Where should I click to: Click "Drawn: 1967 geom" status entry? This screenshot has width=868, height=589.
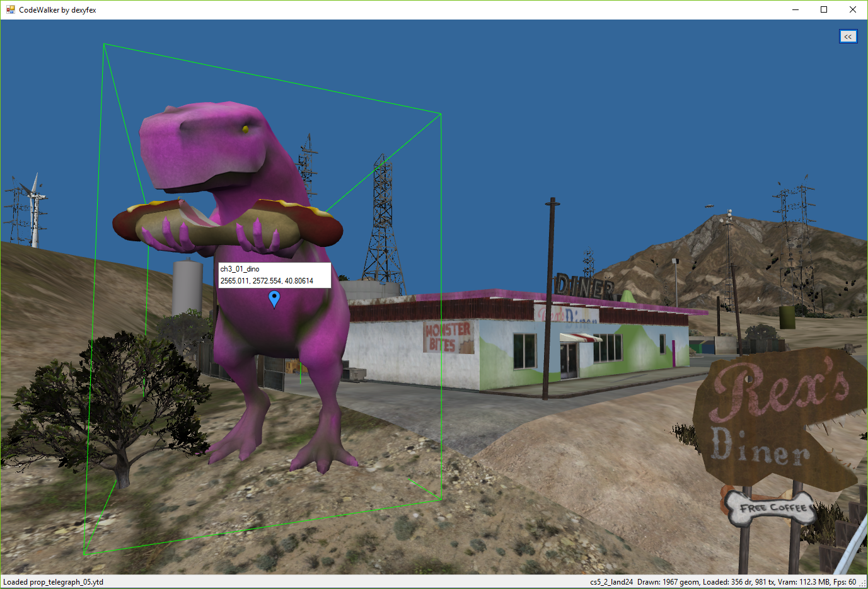point(668,582)
